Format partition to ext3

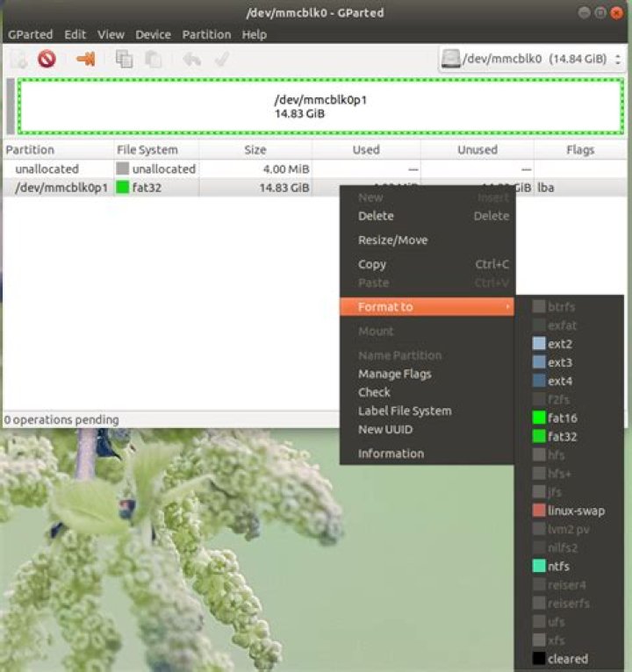(570, 362)
